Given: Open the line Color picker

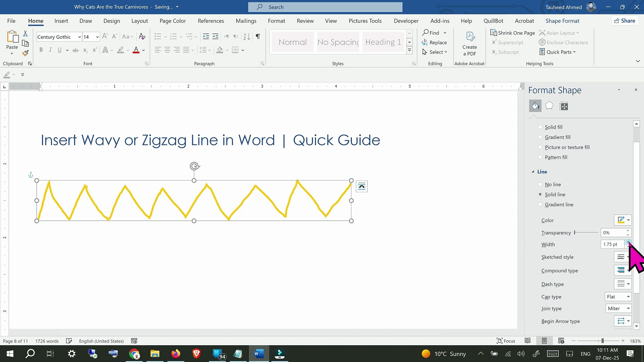Looking at the screenshot, I should (x=623, y=220).
